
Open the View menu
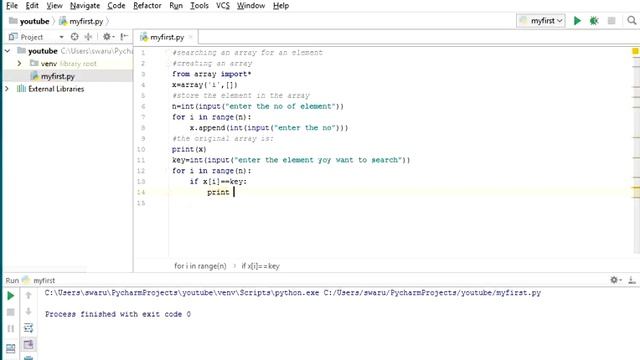pos(54,6)
